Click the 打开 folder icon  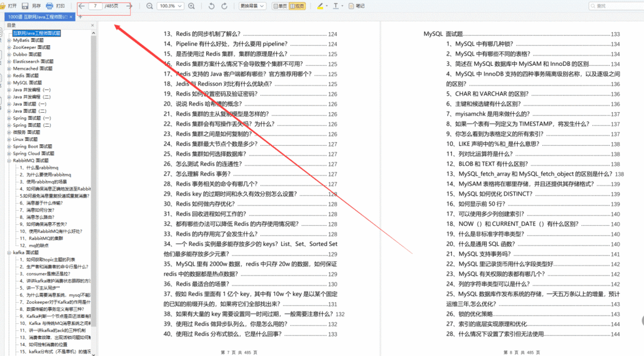pyautogui.click(x=3, y=6)
